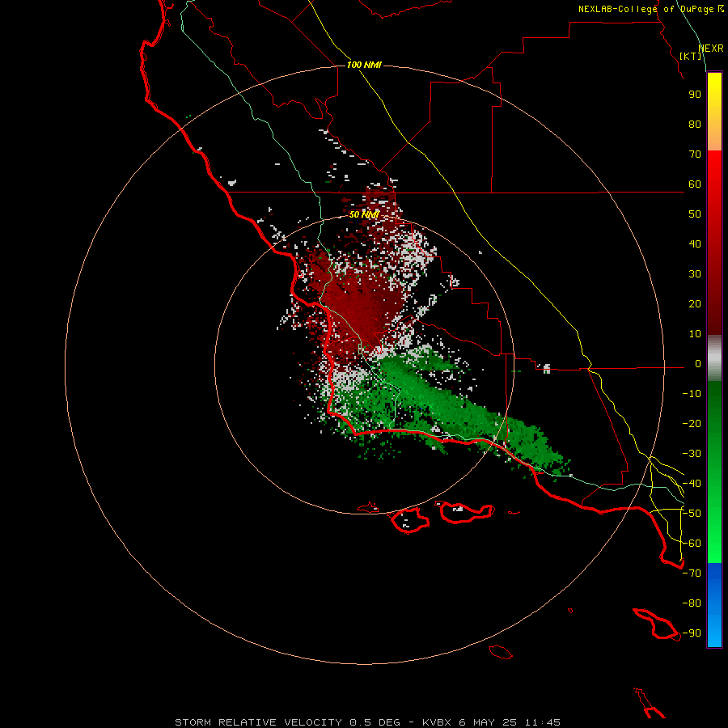Screen dimensions: 728x728
Task: Click the -80 scale value
Action: tap(692, 603)
